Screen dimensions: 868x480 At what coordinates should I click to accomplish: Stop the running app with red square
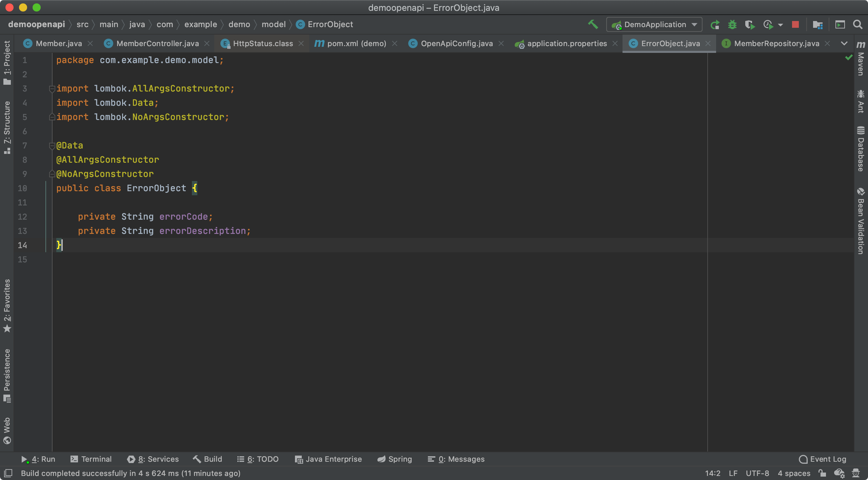point(795,24)
